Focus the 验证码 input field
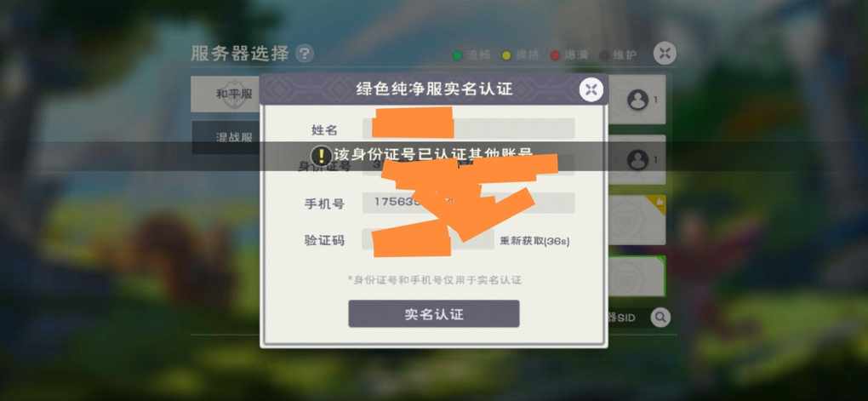868x401 pixels. click(428, 239)
